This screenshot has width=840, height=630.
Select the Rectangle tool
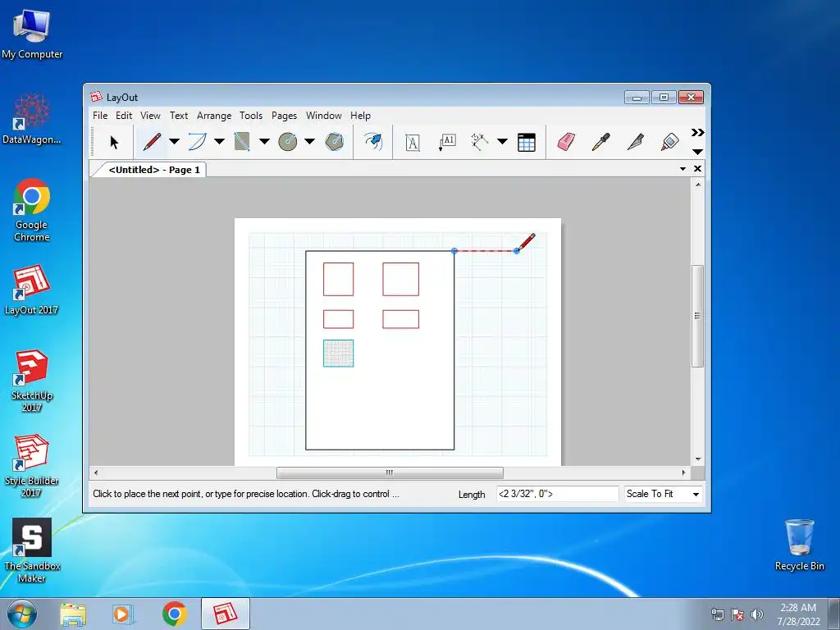pos(242,142)
